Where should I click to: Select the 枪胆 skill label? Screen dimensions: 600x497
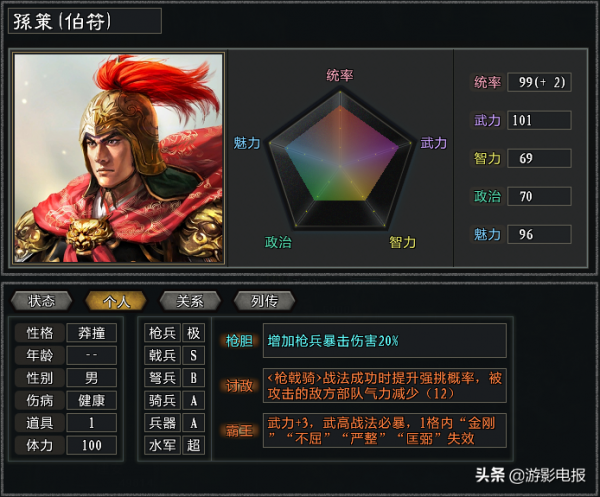[x=240, y=341]
